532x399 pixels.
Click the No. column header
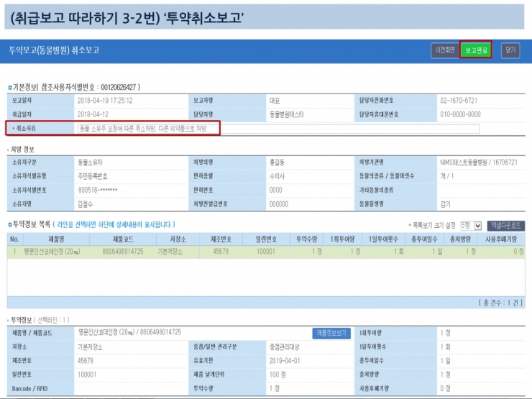click(14, 239)
